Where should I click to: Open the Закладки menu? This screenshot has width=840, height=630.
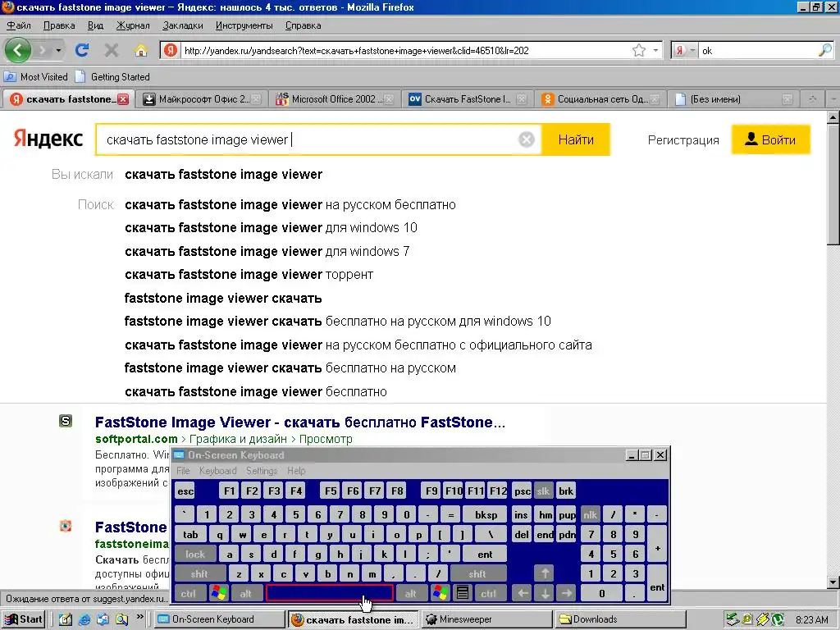click(x=183, y=25)
